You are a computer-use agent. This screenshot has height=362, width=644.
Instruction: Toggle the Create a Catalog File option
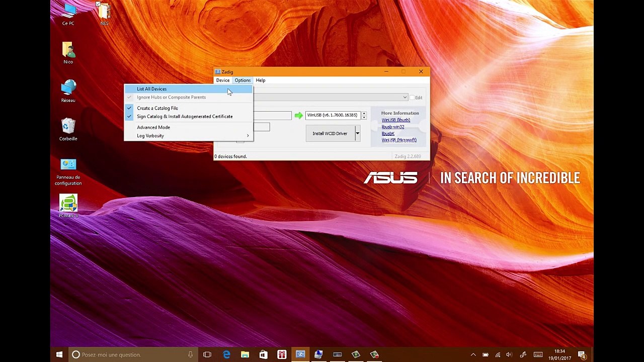pos(157,108)
